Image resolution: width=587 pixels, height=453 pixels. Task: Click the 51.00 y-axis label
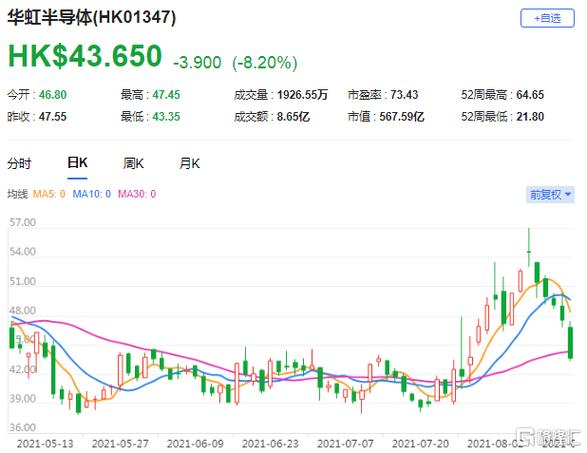(23, 281)
